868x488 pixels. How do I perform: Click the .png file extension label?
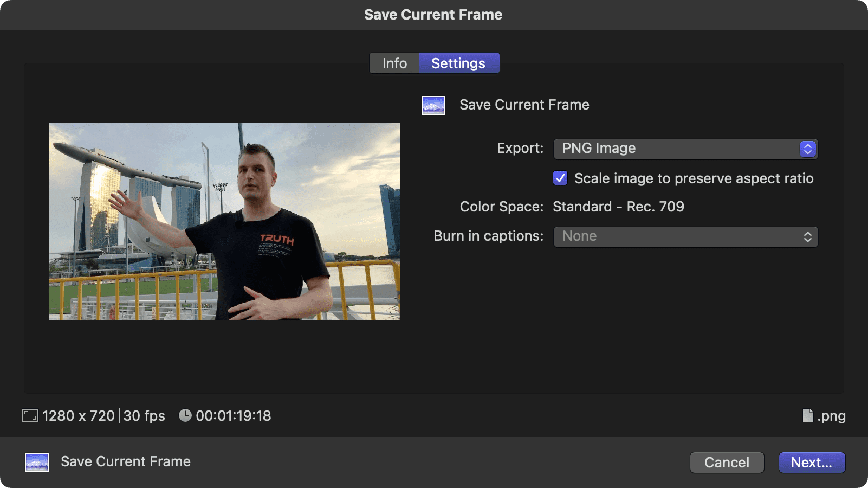[832, 416]
